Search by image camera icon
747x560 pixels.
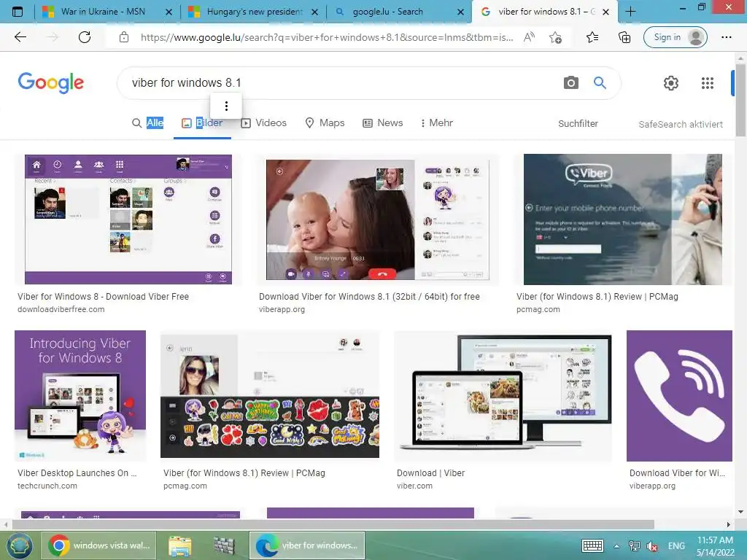click(570, 83)
